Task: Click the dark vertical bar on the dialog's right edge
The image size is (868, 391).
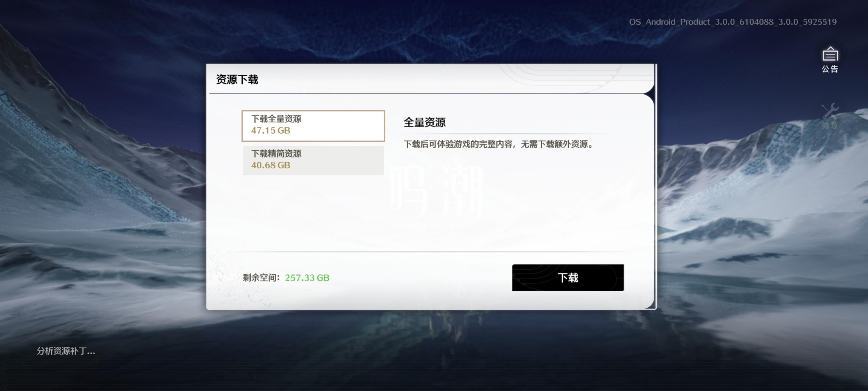Action: (655, 186)
